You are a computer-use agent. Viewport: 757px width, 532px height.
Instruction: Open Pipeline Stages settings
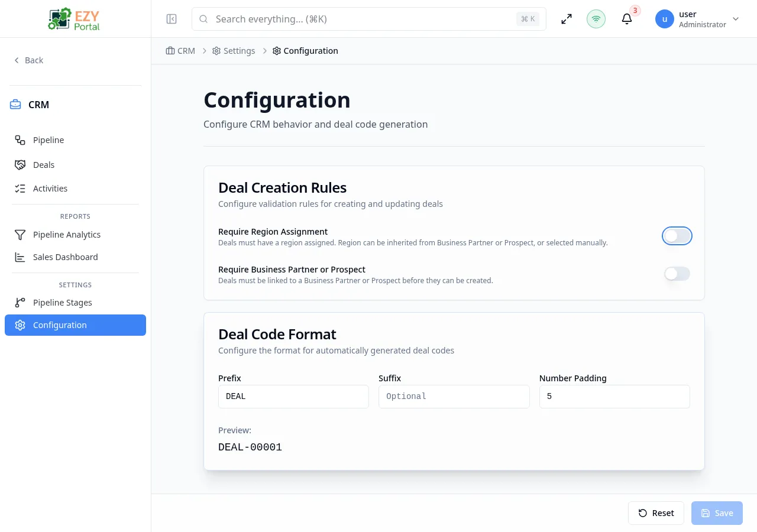[75, 303]
